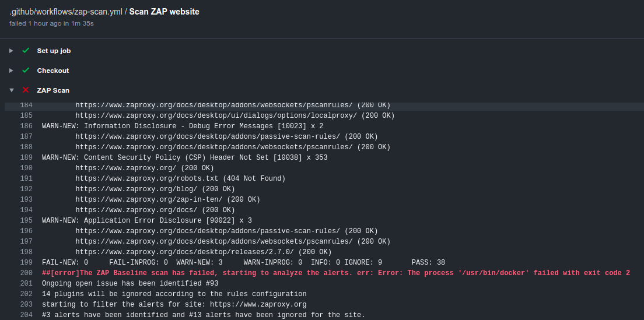Click the .github/workflows/zap-scan.yml workflow path
This screenshot has width=644, height=320.
pos(65,12)
